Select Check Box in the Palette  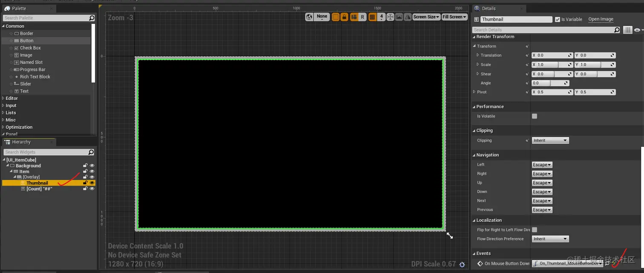(x=46, y=48)
